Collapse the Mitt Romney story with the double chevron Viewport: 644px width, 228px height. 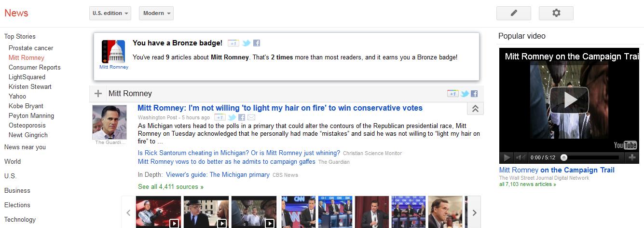(475, 109)
